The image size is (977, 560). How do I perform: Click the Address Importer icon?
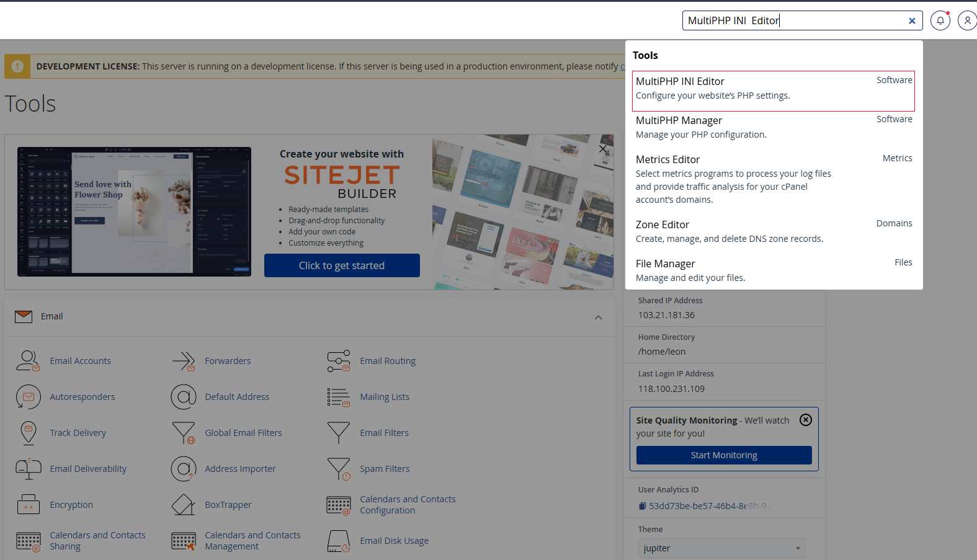tap(184, 469)
